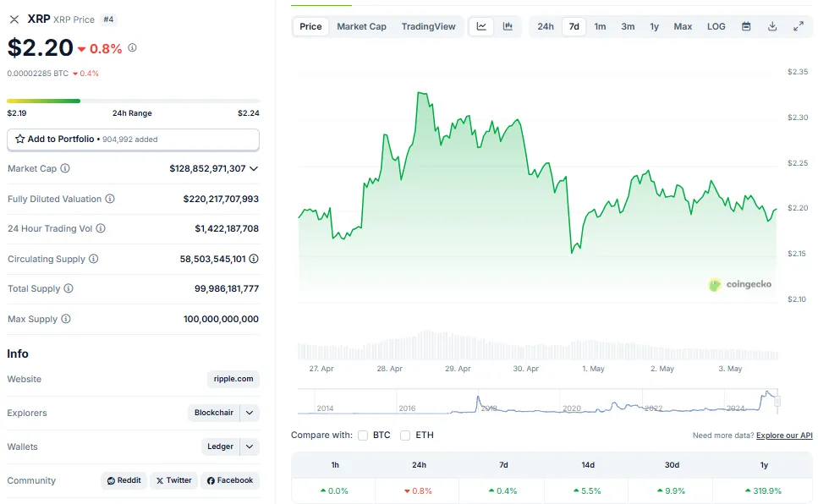
Task: Click the $2.35 price axis label
Action: 798,72
